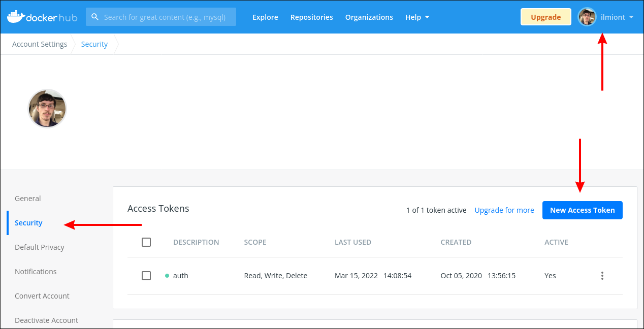
Task: Check the checkbox for the auth token row
Action: pyautogui.click(x=146, y=275)
